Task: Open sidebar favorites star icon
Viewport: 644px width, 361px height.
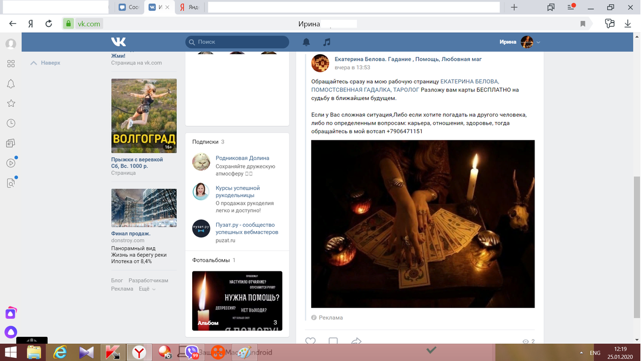Action: 11,103
